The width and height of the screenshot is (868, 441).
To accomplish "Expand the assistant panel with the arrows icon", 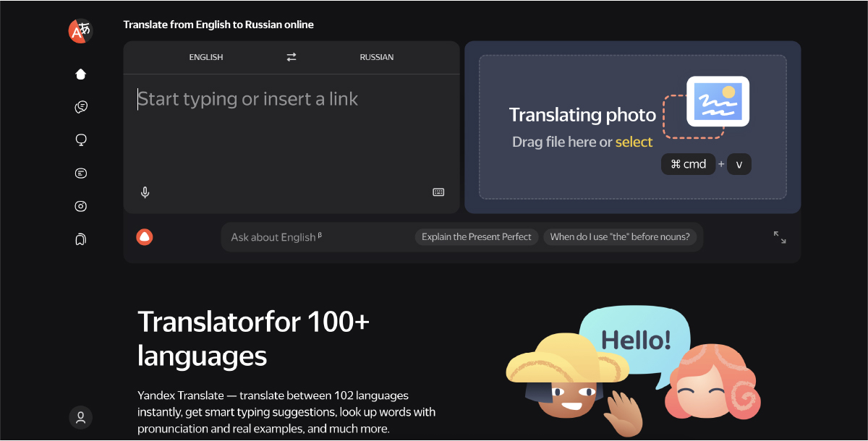I will 778,236.
